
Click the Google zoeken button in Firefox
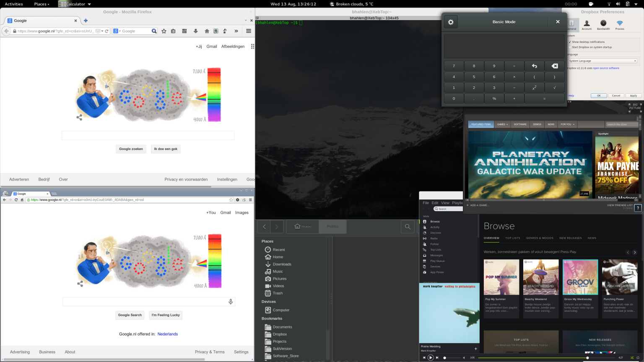click(x=131, y=149)
